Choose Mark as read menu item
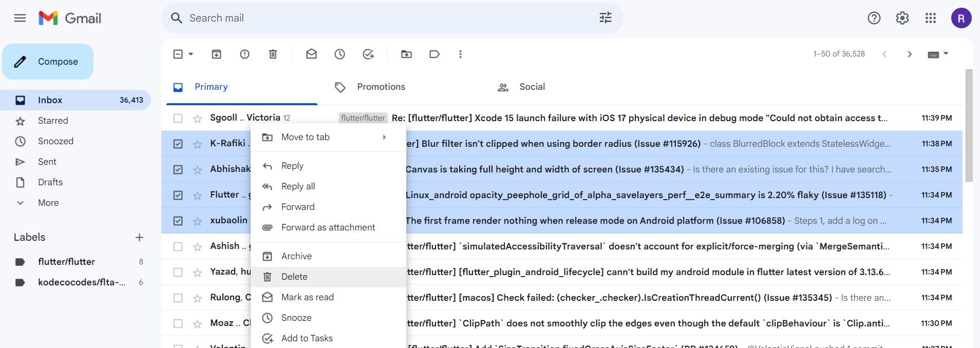980x348 pixels. 328,297
